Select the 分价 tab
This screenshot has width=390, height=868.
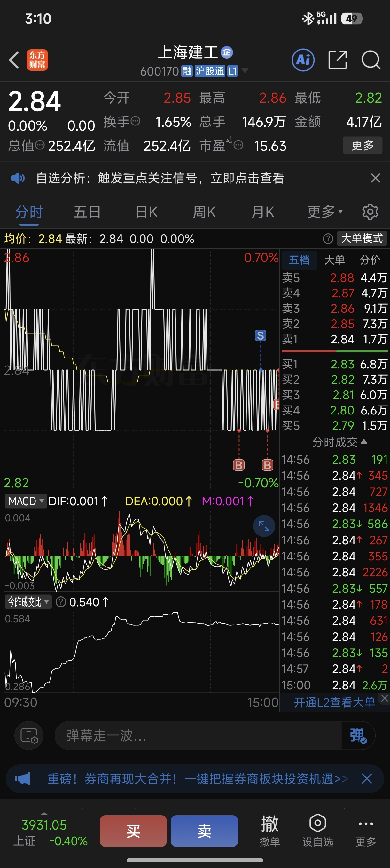(x=370, y=260)
